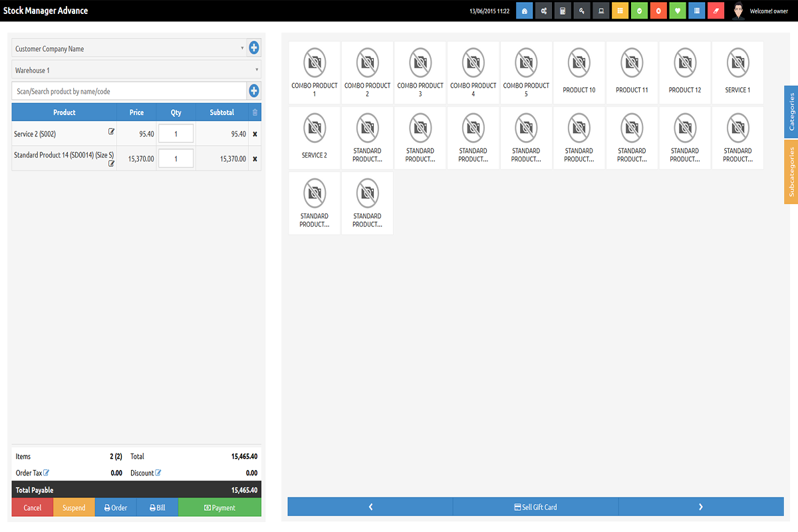Click the product scan/search input field

130,91
